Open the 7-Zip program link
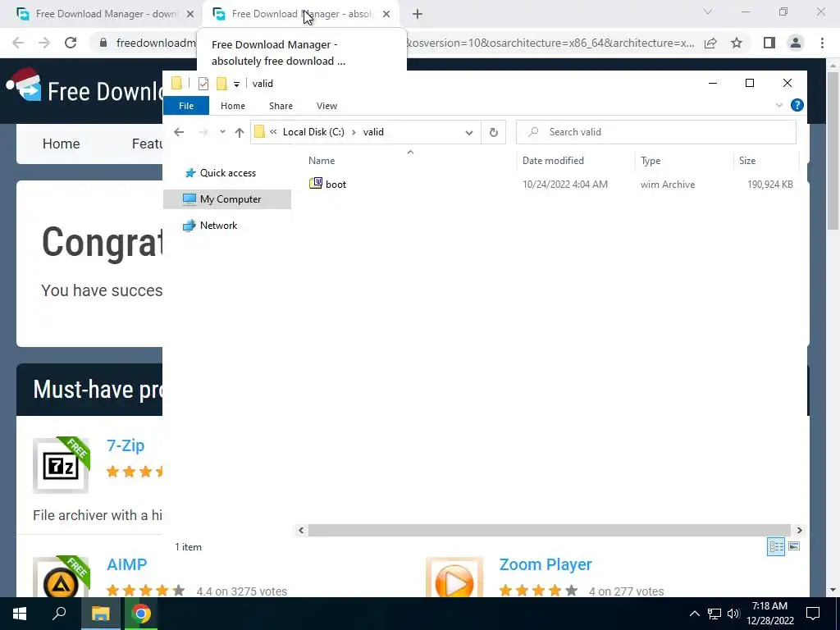Screen dimensions: 840x630 tap(126, 445)
